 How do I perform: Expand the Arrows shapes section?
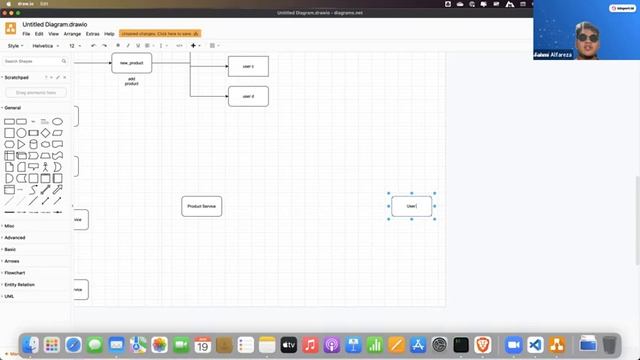click(11, 261)
